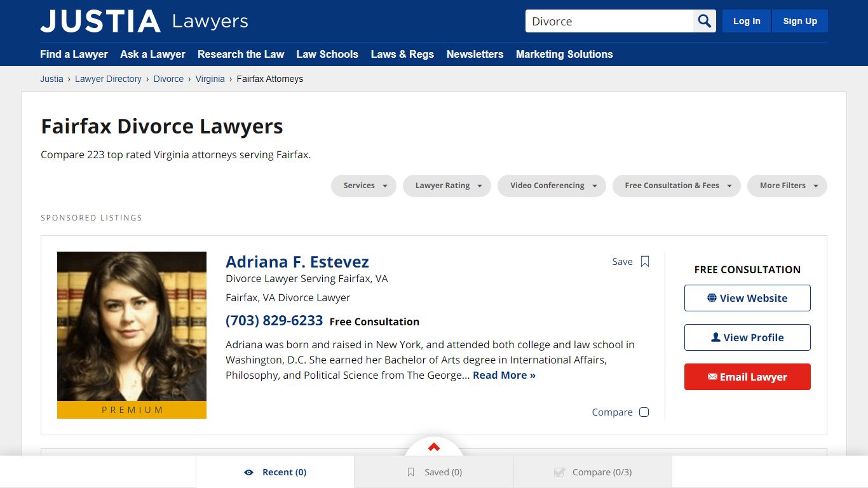Viewport: 868px width, 488px height.
Task: Click the Fairfax Divorce Lawyers heading
Action: click(x=162, y=126)
